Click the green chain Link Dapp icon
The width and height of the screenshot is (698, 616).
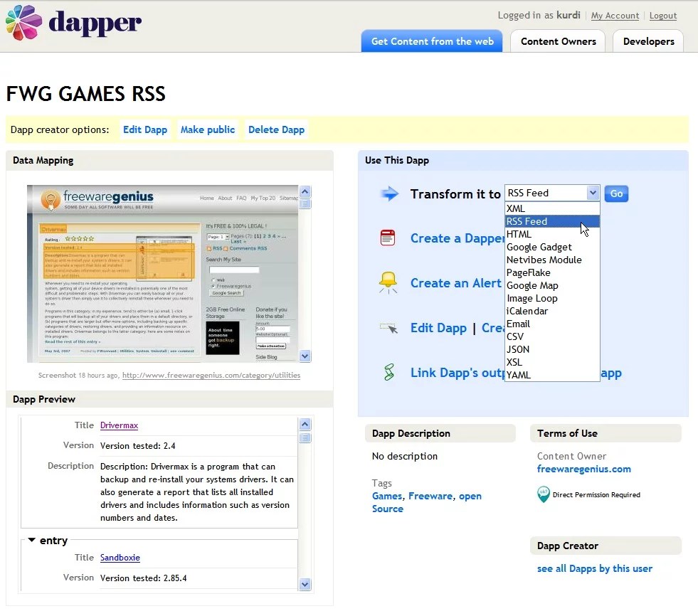[x=388, y=372]
